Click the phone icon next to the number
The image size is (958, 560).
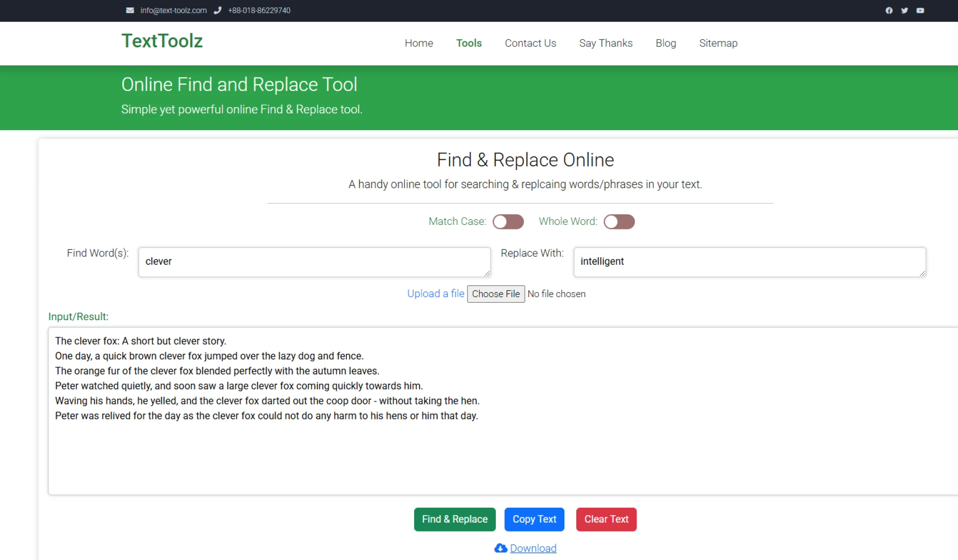coord(218,10)
